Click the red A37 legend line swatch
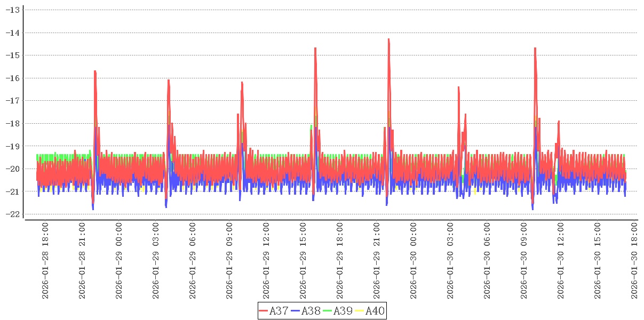Screen dimensions: 644x320 pyautogui.click(x=264, y=311)
